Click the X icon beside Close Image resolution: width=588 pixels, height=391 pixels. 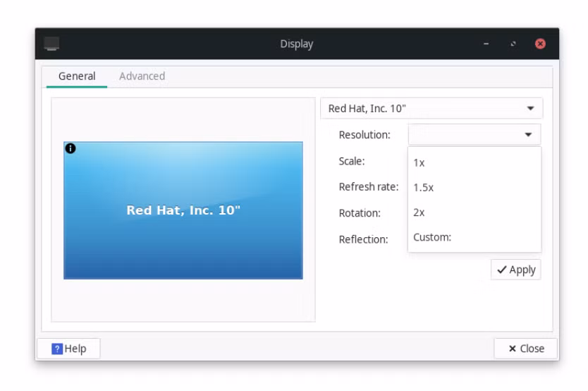pyautogui.click(x=513, y=349)
